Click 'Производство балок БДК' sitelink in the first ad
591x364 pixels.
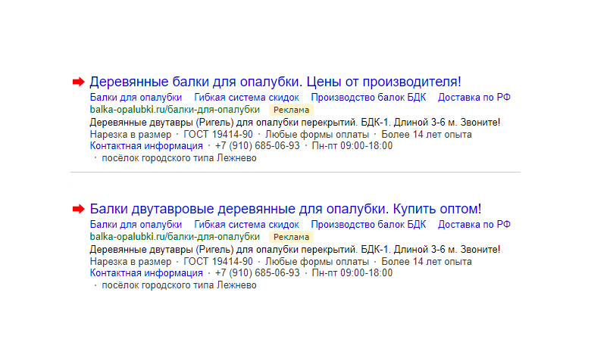[368, 98]
